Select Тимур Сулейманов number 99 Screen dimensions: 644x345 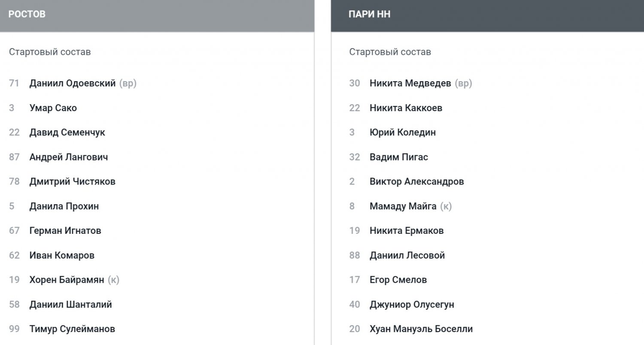[x=72, y=329]
